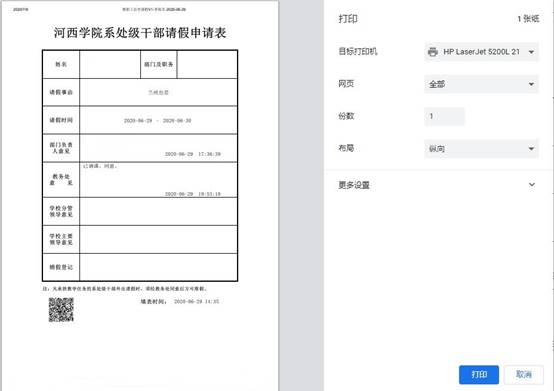Image resolution: width=554 pixels, height=391 pixels.
Task: Click the arrow icon of 布局 dropdown
Action: 531,149
